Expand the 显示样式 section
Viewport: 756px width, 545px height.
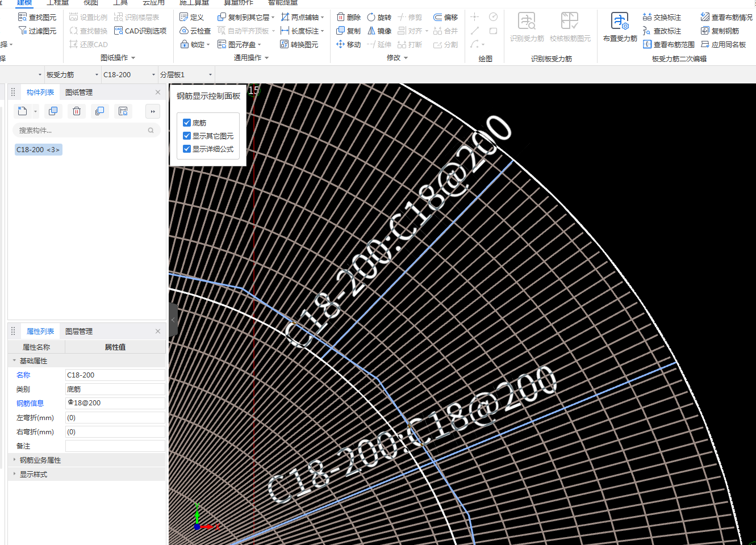point(15,474)
